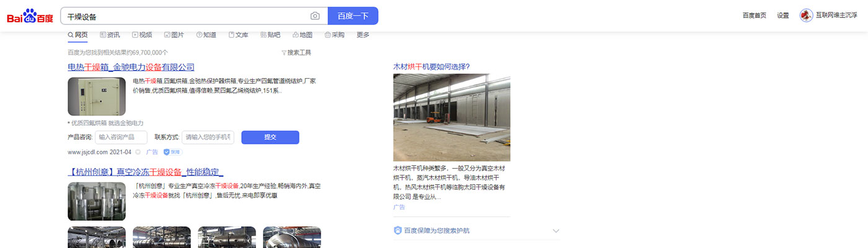This screenshot has width=868, height=248.
Task: Focus the 输入咨询产品 input field
Action: click(121, 137)
